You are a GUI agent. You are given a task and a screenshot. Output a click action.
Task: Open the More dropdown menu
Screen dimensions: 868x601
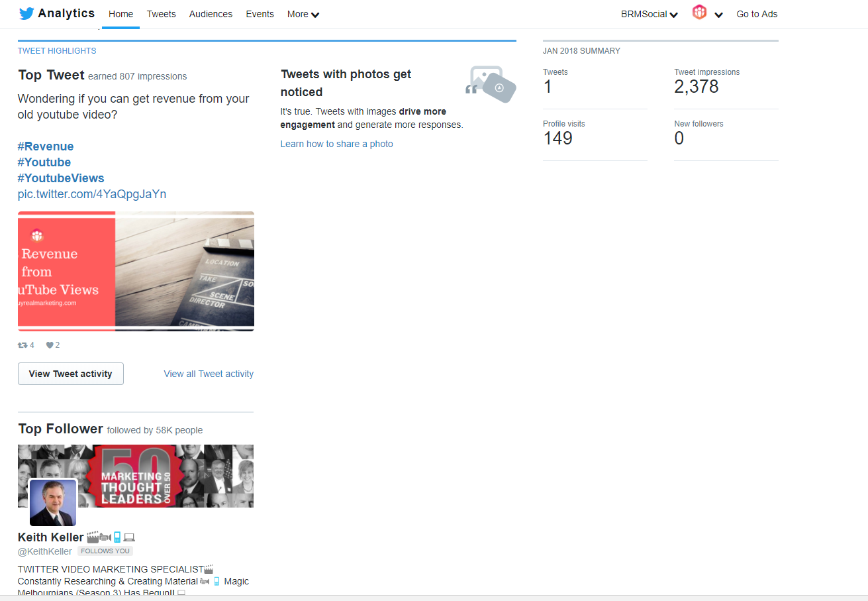click(x=303, y=14)
